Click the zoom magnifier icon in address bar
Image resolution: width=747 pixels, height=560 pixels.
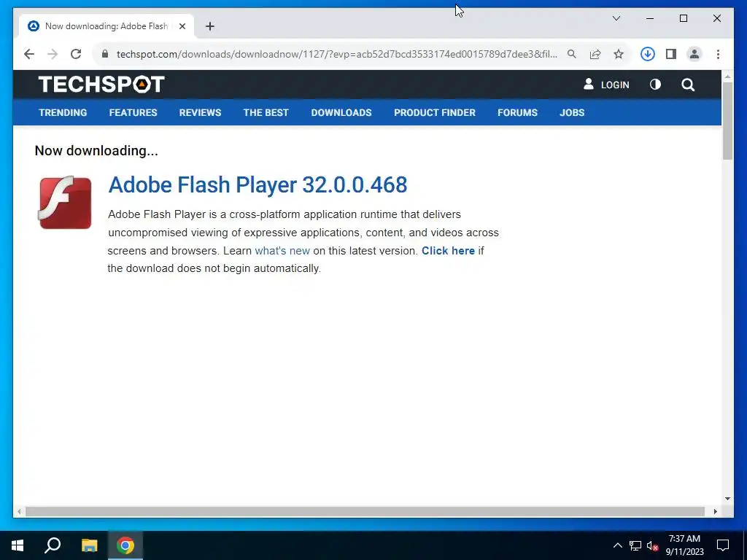pos(572,54)
